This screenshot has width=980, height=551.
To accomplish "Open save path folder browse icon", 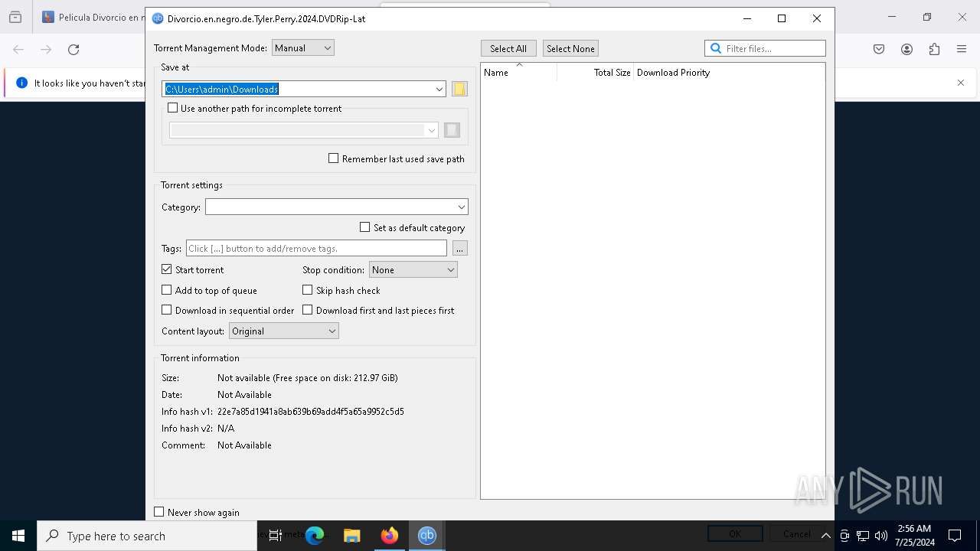I will pos(459,89).
